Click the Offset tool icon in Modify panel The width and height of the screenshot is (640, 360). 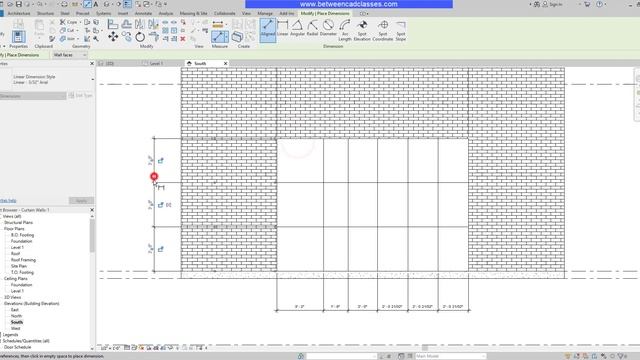[x=127, y=24]
